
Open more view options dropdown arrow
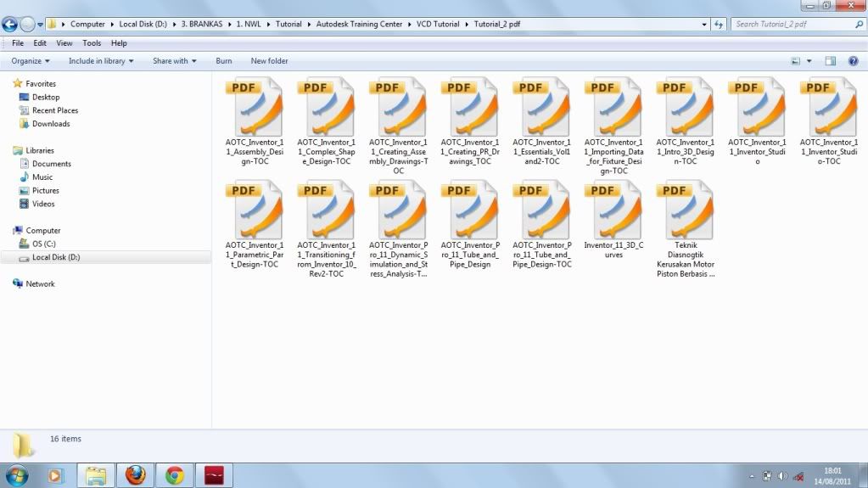pyautogui.click(x=809, y=61)
